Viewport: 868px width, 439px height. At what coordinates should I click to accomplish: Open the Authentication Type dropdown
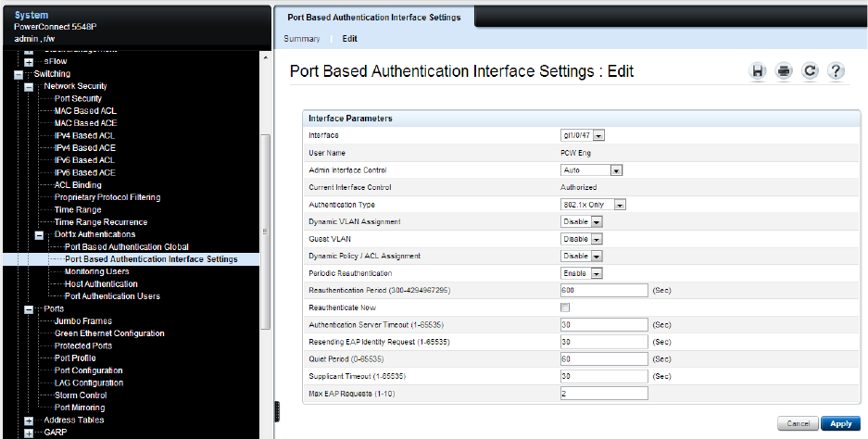coord(594,205)
